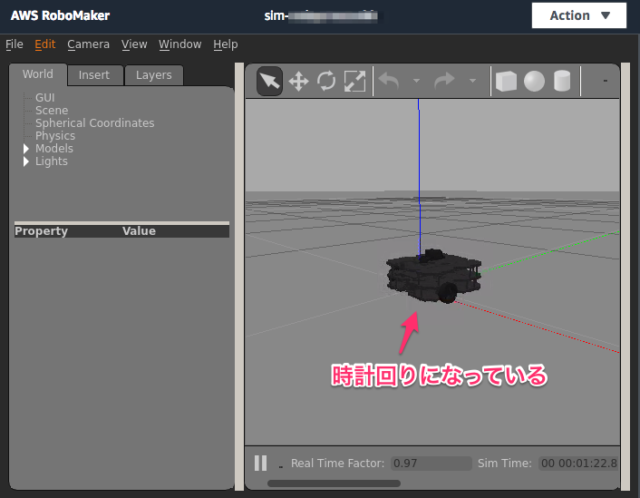Insert a box shape
The height and width of the screenshot is (498, 640).
click(x=506, y=81)
